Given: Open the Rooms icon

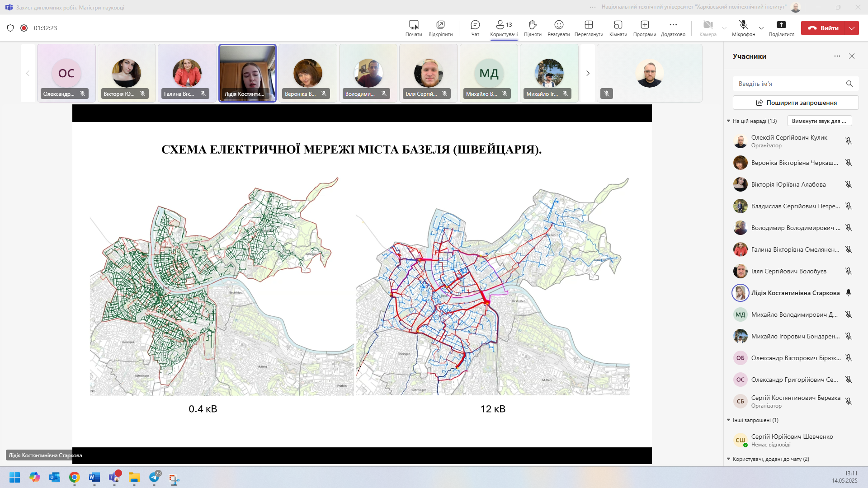Looking at the screenshot, I should coord(618,25).
